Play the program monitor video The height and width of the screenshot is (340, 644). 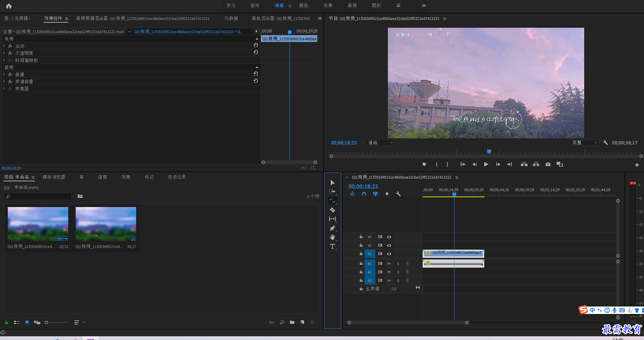coord(486,164)
